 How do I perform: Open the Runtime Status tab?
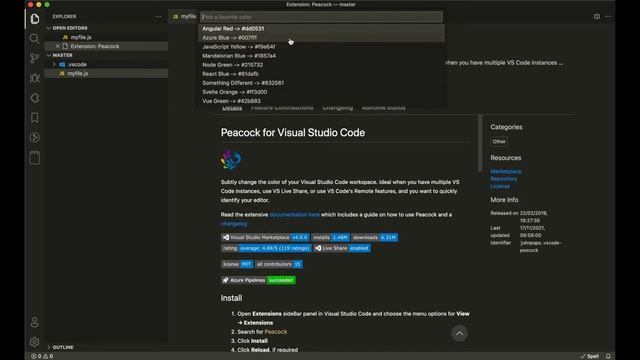pyautogui.click(x=384, y=109)
